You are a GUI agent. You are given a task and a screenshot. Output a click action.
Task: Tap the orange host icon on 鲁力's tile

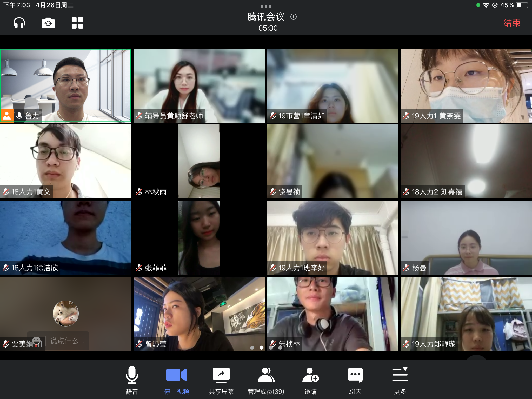coord(7,116)
